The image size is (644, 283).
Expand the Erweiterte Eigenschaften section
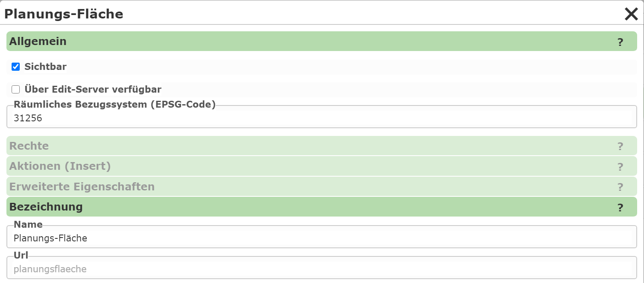click(x=322, y=187)
